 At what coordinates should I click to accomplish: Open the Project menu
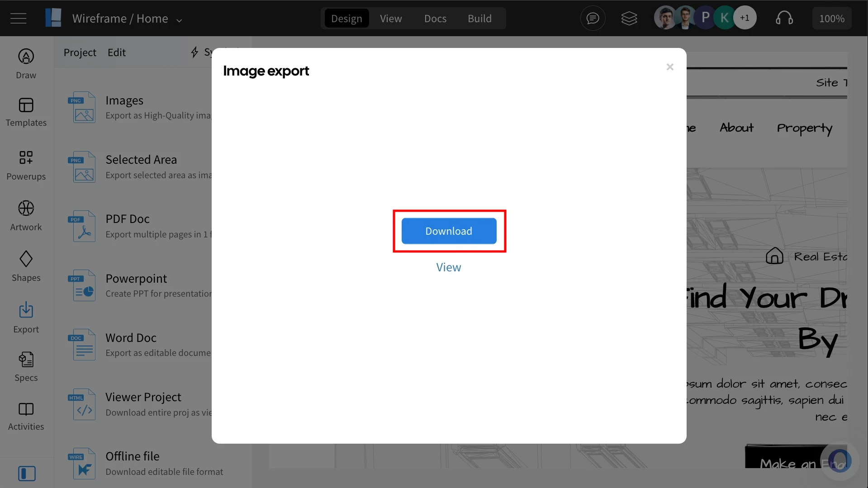[80, 52]
